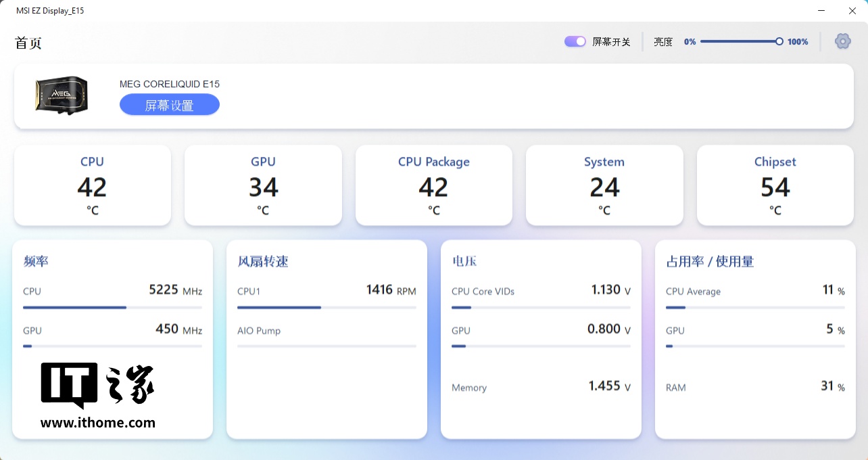The width and height of the screenshot is (868, 460).
Task: Click the AIO Pump label
Action: (259, 331)
